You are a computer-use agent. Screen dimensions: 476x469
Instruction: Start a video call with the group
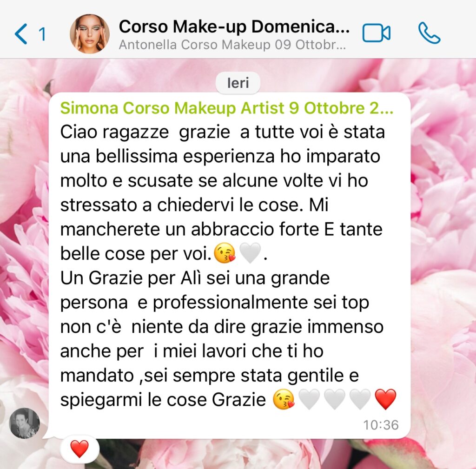[x=376, y=33]
